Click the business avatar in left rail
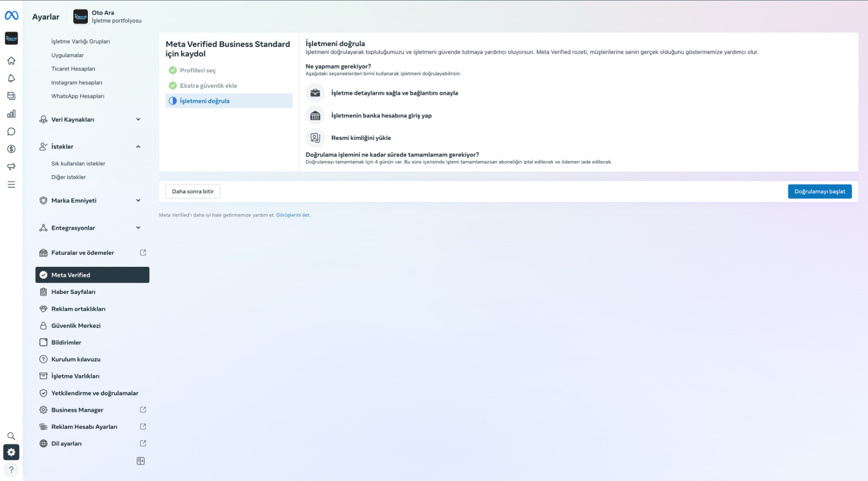 pyautogui.click(x=11, y=38)
